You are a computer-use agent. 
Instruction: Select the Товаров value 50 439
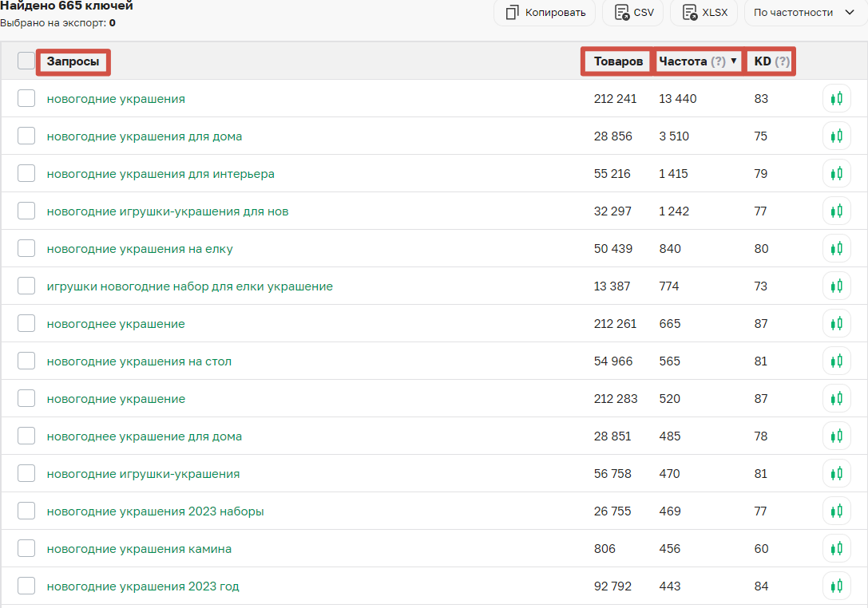tap(612, 249)
